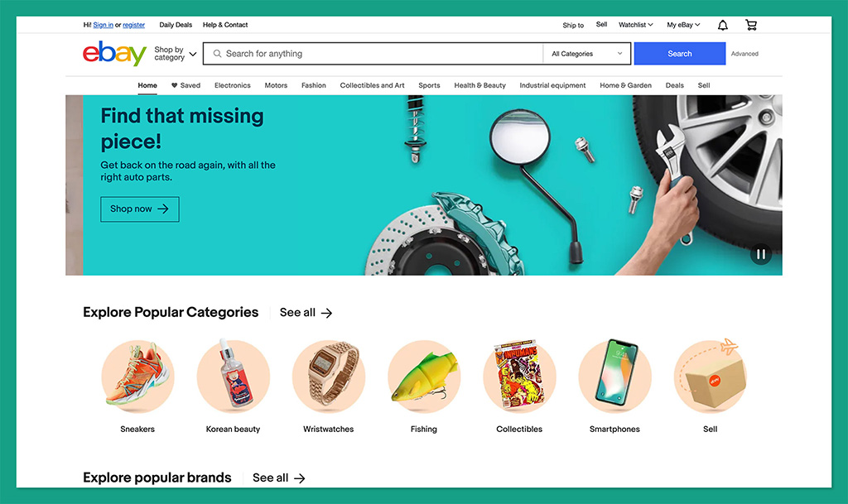This screenshot has width=848, height=504.
Task: Switch to the Electronics tab
Action: (x=233, y=85)
